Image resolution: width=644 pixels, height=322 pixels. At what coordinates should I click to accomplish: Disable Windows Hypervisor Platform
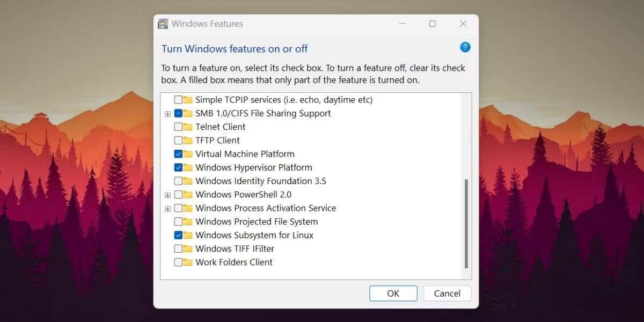pyautogui.click(x=177, y=167)
